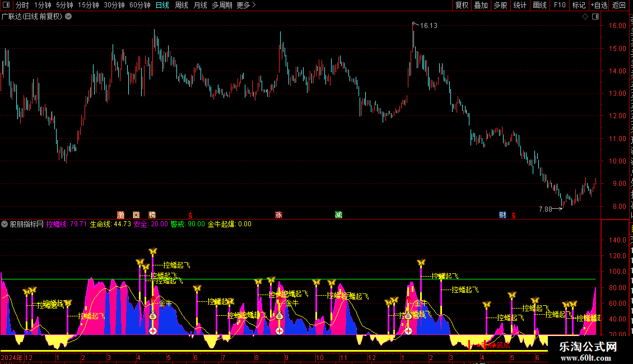Click the money bag icon in April
Screen dimensions: 633x364
coord(152,316)
